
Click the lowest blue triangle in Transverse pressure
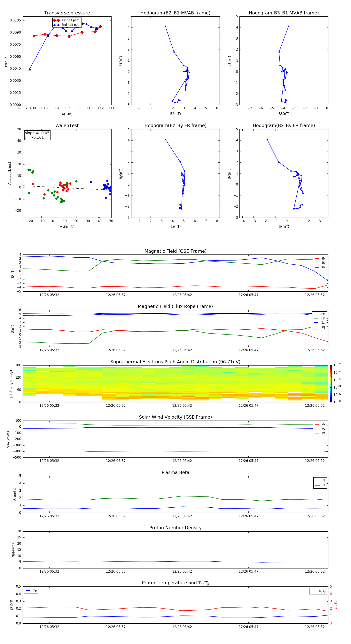pyautogui.click(x=30, y=69)
